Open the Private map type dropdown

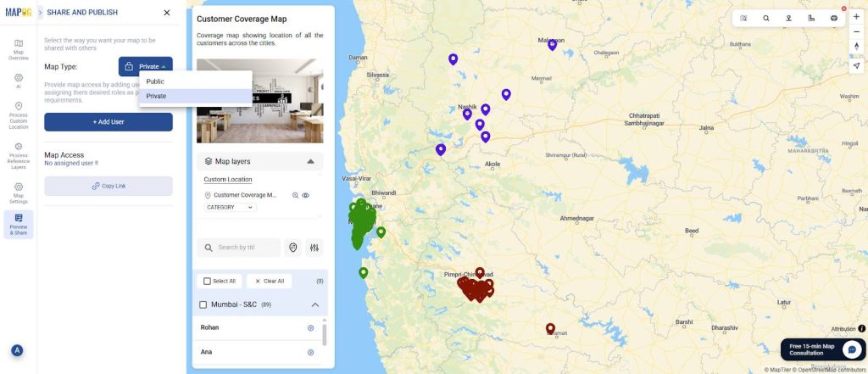click(146, 66)
